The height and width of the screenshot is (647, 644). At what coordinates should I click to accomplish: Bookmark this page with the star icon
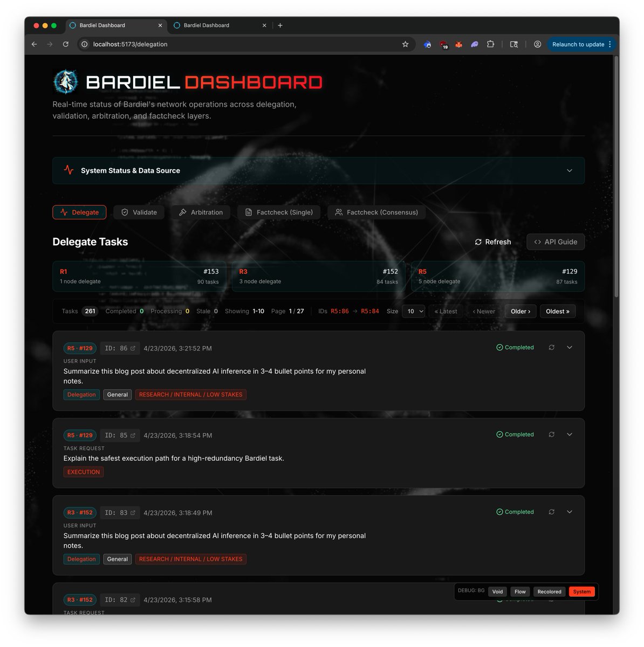click(x=406, y=44)
